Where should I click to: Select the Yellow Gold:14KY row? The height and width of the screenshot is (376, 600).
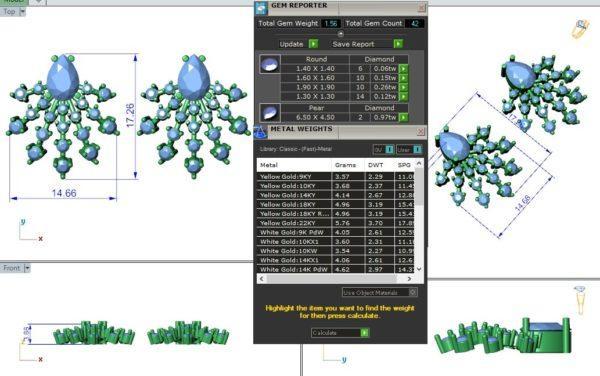(x=336, y=195)
